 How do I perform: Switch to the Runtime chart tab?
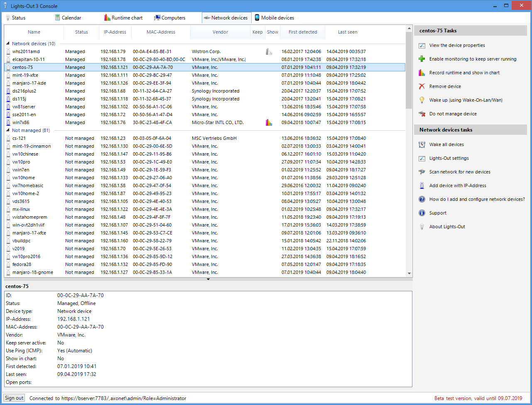123,18
